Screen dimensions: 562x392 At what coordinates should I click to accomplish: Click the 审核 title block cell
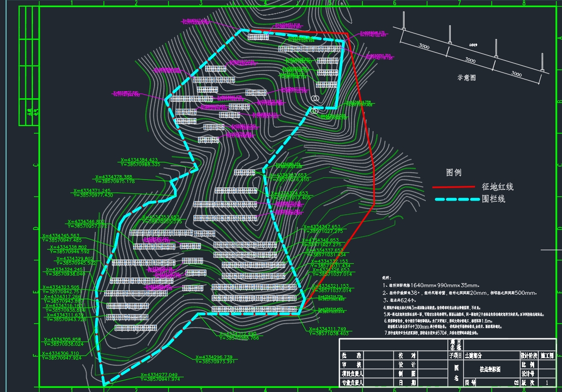[x=351, y=365]
